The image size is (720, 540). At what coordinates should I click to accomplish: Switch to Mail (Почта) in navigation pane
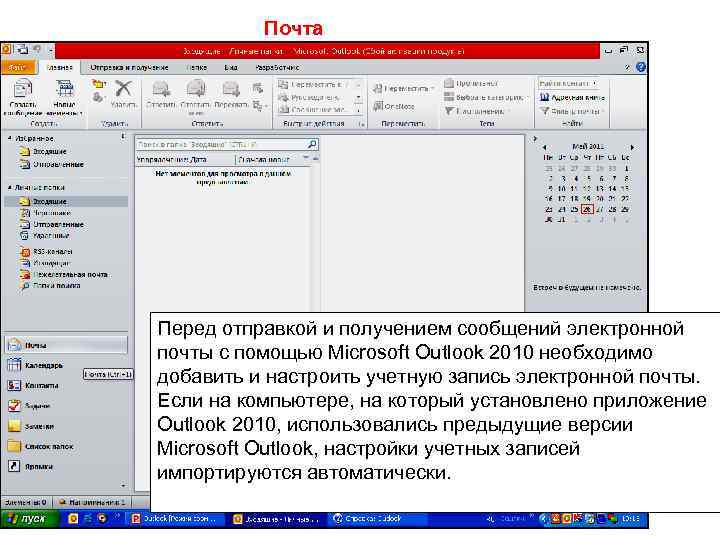tap(67, 345)
